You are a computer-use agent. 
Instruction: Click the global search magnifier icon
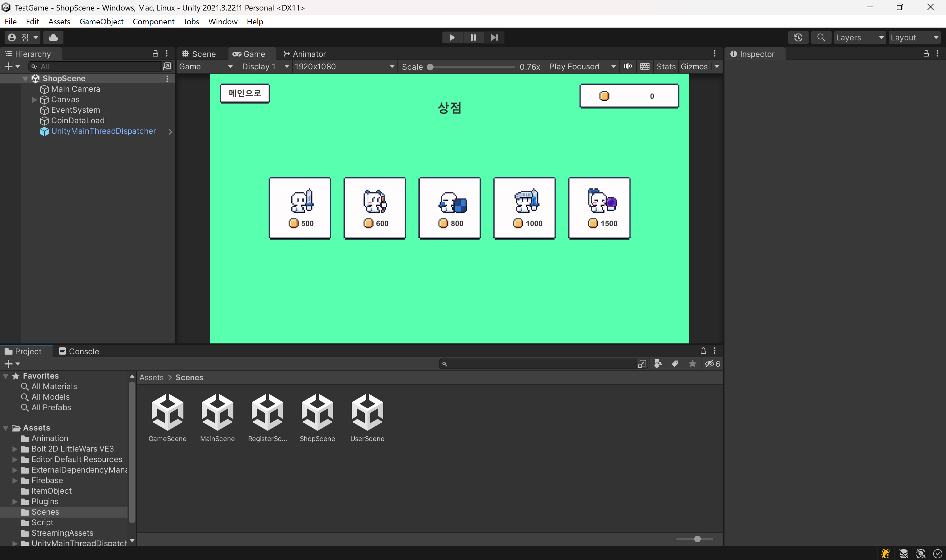point(821,37)
